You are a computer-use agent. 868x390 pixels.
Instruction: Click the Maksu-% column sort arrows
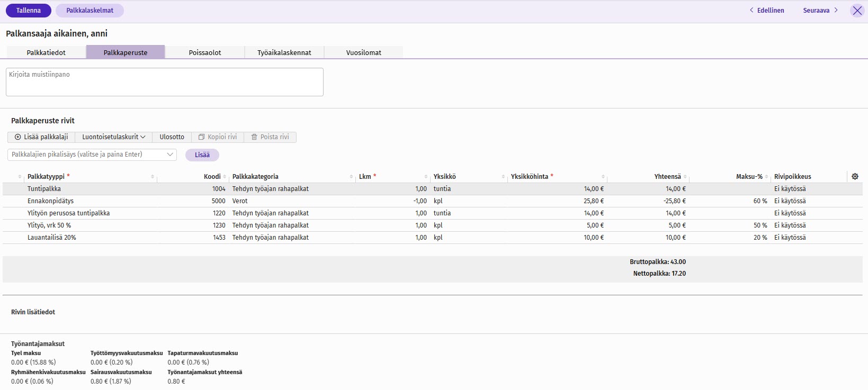point(766,177)
